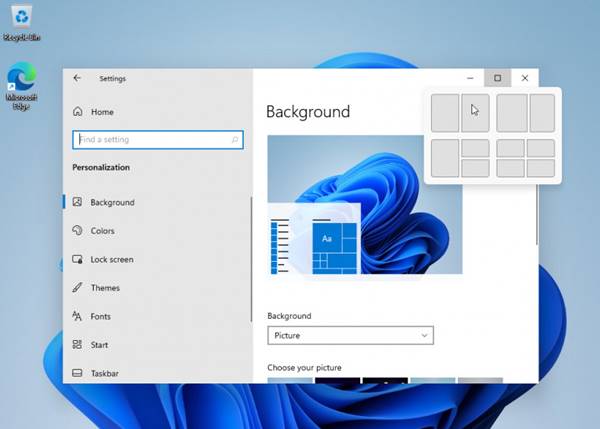Snap to wide left zone of uneven layout

click(512, 113)
